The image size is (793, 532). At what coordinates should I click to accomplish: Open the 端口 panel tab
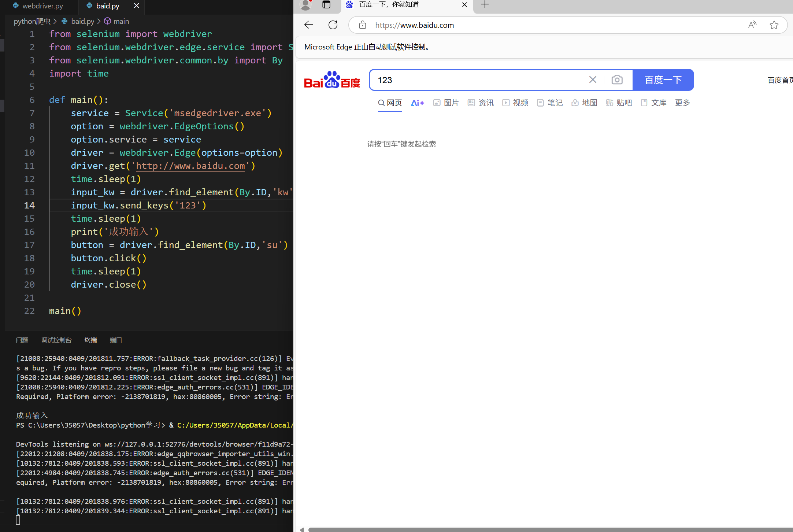click(116, 340)
